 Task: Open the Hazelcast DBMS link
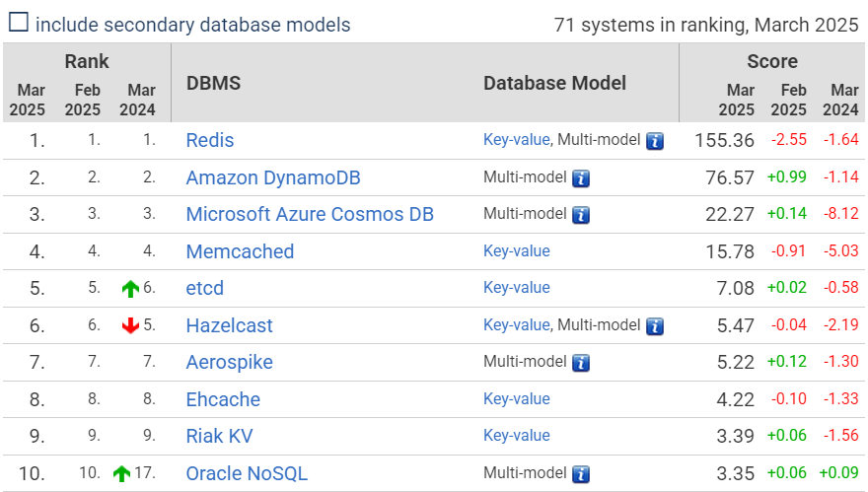229,325
